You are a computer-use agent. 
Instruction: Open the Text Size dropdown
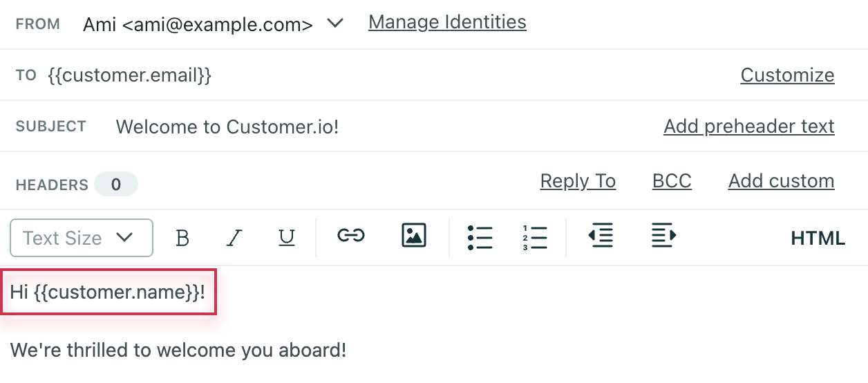82,238
